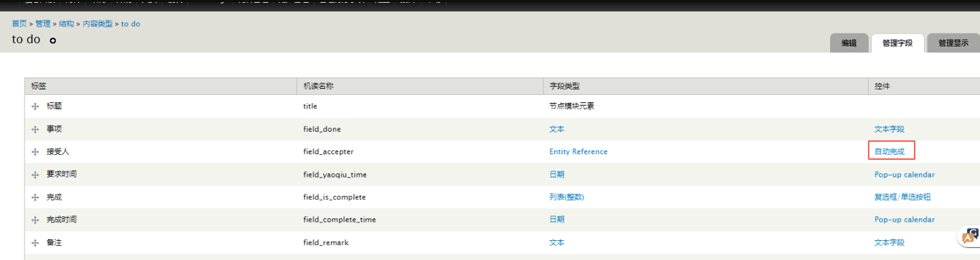The width and height of the screenshot is (980, 260).
Task: Click the to do breadcrumb link
Action: (131, 24)
